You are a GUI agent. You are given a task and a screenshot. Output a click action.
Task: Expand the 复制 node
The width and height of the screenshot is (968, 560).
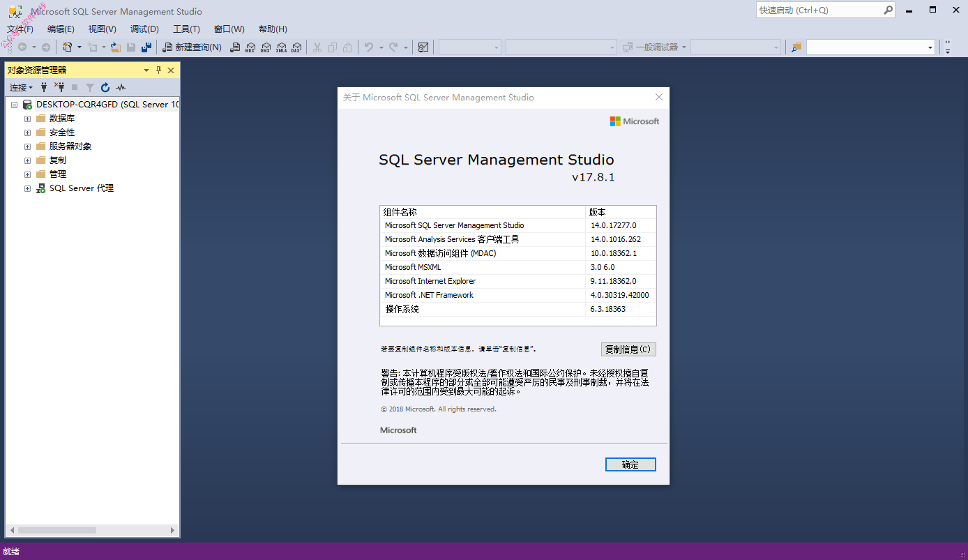pos(27,160)
